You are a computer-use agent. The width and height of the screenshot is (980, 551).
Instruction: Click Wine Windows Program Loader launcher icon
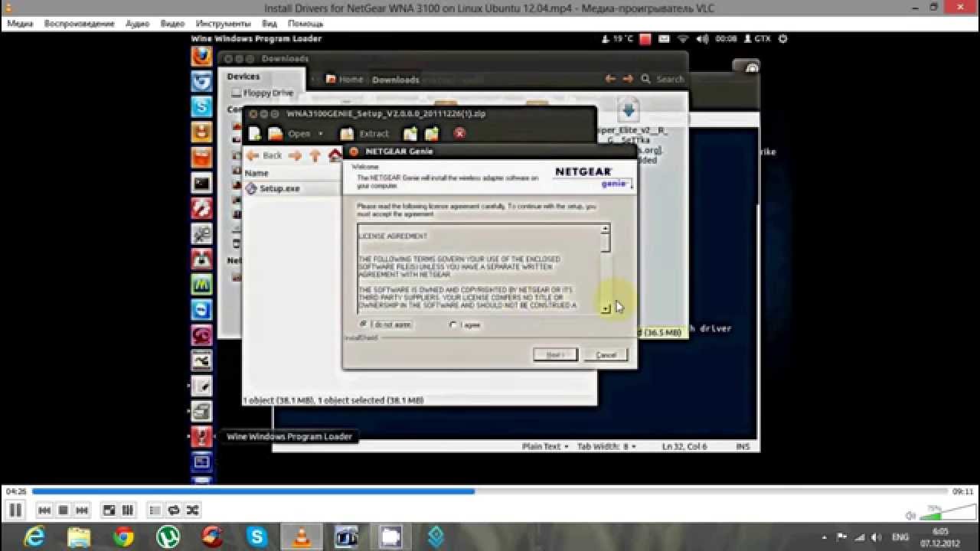point(201,437)
